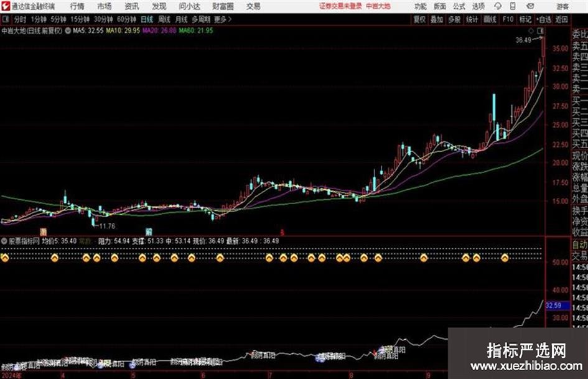
Task: Click the 11.76 low price label
Action: point(107,227)
